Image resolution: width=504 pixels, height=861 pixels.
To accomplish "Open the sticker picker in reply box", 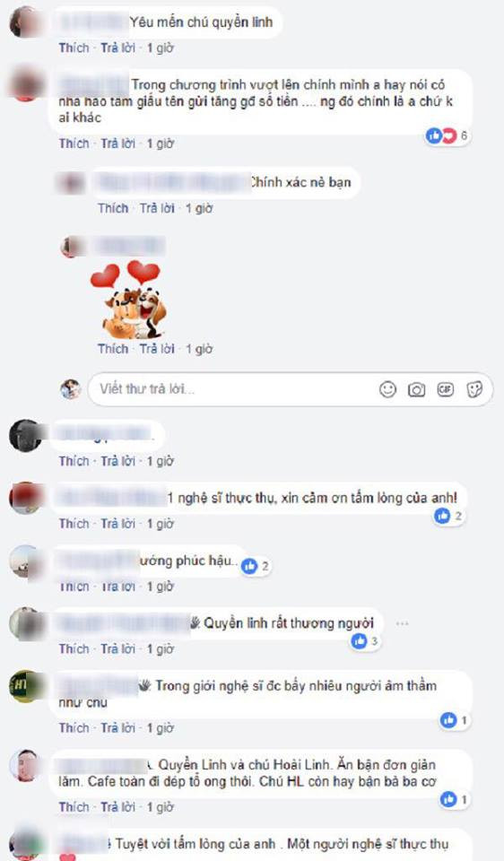I will [x=474, y=389].
